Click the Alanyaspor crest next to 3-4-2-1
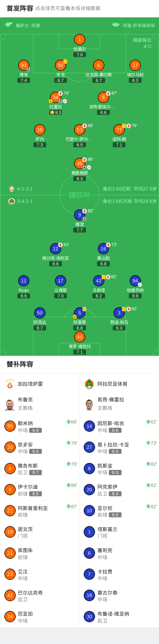Image resolution: width=159 pixels, height=644 pixels. coord(12,201)
